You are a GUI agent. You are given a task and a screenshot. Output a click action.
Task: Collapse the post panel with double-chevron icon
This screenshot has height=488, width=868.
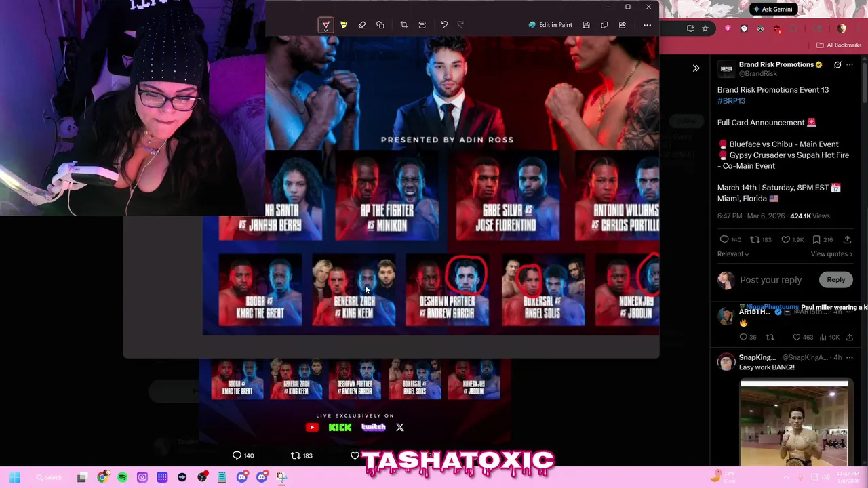696,68
